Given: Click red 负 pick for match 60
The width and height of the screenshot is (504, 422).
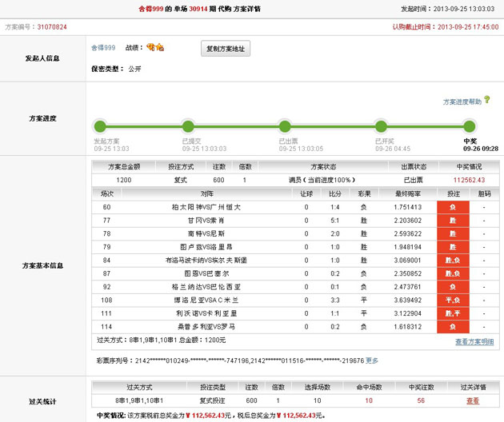Looking at the screenshot, I should (453, 207).
